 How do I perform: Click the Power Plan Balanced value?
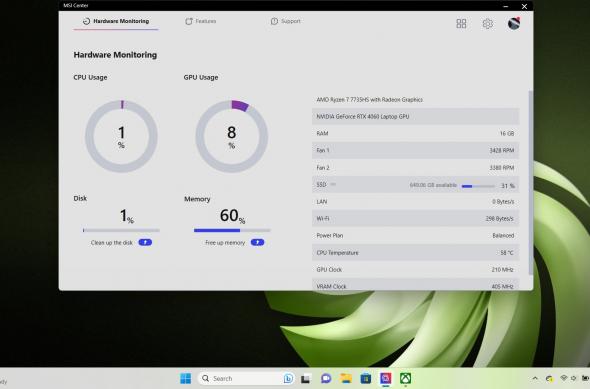point(503,236)
